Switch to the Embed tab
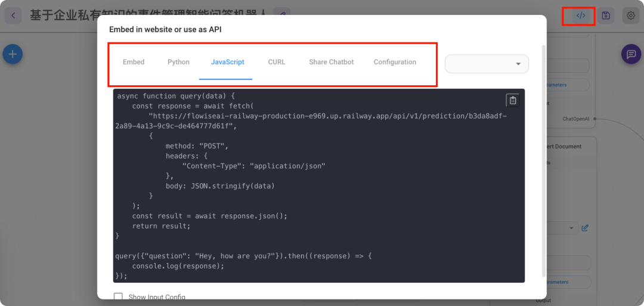Image resolution: width=644 pixels, height=306 pixels. [x=134, y=62]
